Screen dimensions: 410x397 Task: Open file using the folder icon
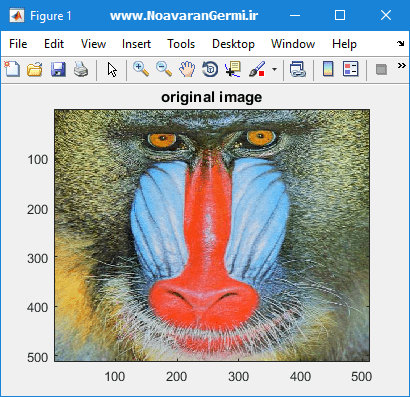(x=35, y=69)
